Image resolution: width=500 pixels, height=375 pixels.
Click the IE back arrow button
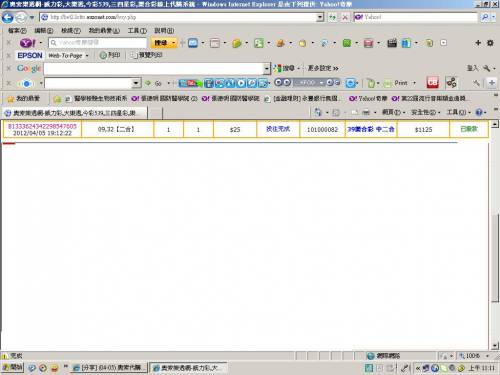tap(8, 17)
